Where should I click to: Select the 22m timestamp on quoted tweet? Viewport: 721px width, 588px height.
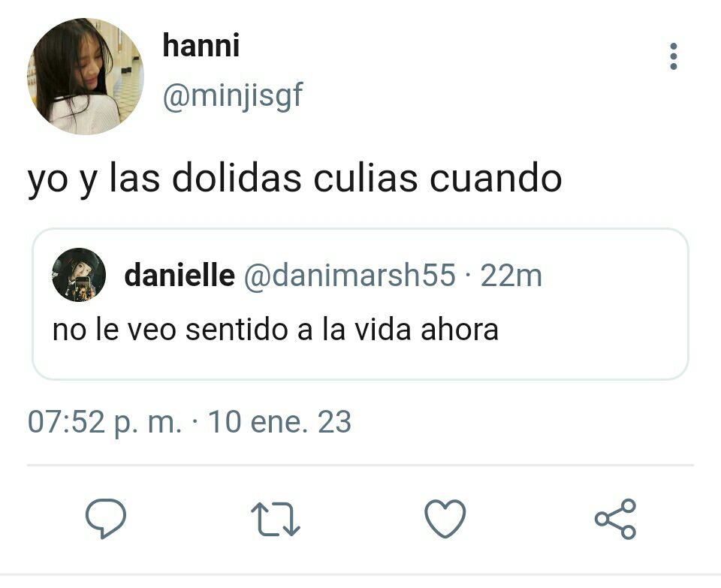coord(511,276)
